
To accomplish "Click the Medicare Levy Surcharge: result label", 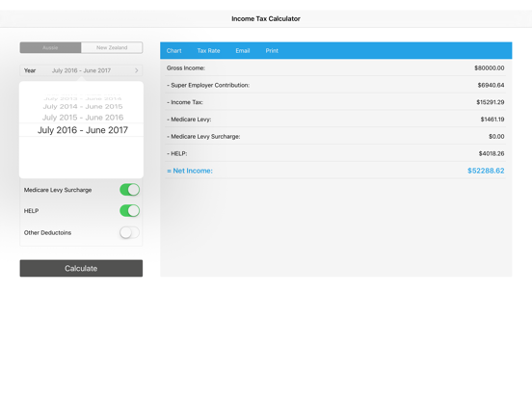I will [203, 137].
